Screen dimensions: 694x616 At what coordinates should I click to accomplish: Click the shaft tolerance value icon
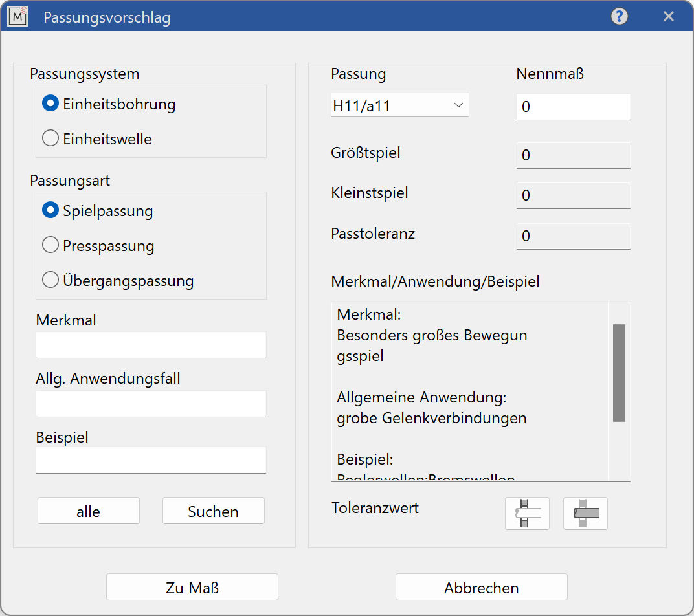tap(585, 513)
